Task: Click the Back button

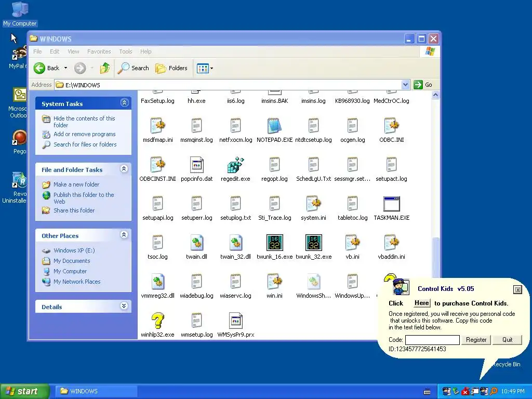Action: [47, 68]
